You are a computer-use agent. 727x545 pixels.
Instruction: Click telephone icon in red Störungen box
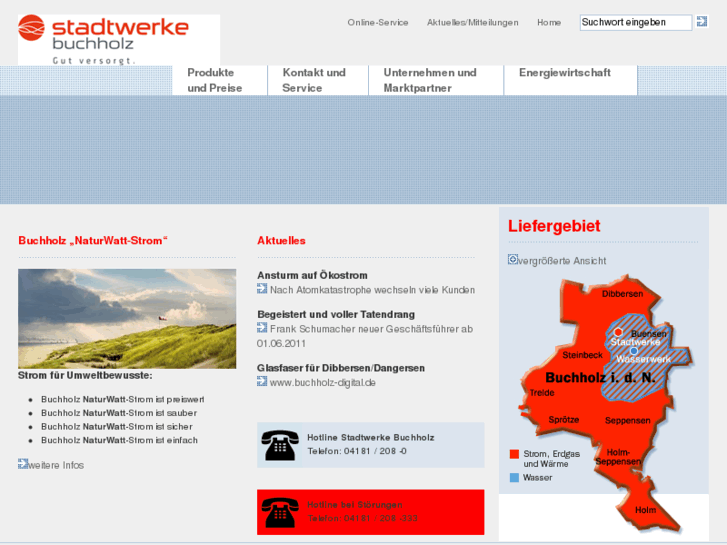click(x=280, y=512)
